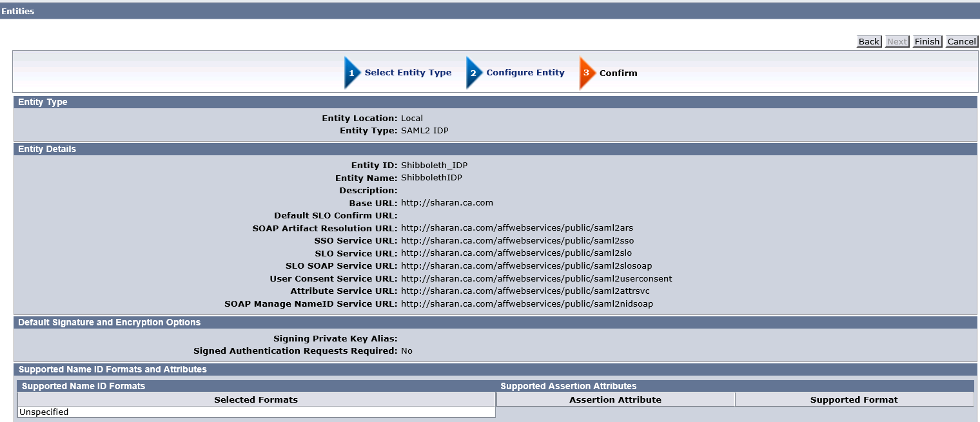980x422 pixels.
Task: Click the Signing Private Key Alias label
Action: click(x=335, y=339)
